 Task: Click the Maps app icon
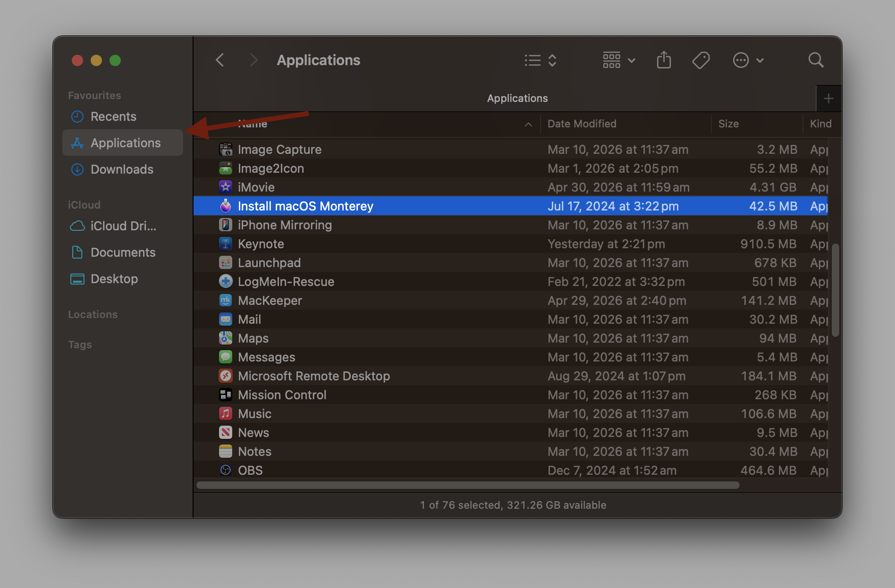tap(226, 338)
